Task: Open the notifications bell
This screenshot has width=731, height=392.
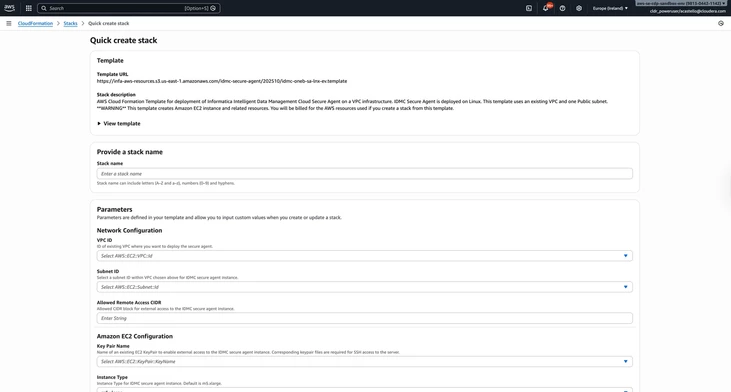Action: [x=545, y=8]
